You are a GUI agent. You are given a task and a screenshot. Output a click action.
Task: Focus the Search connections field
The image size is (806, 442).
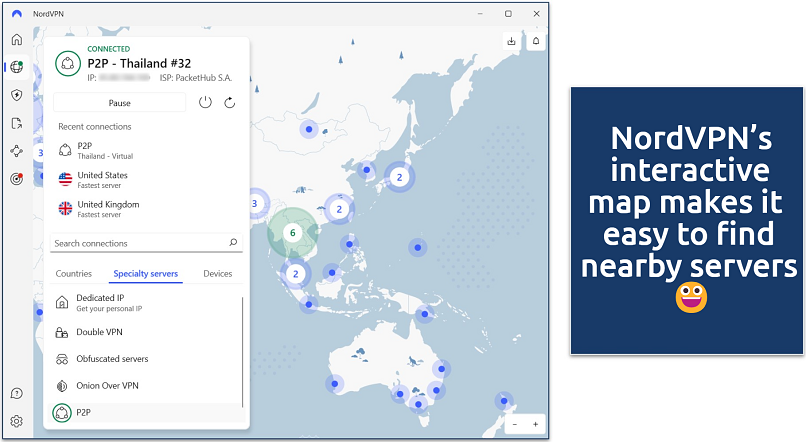[x=146, y=243]
